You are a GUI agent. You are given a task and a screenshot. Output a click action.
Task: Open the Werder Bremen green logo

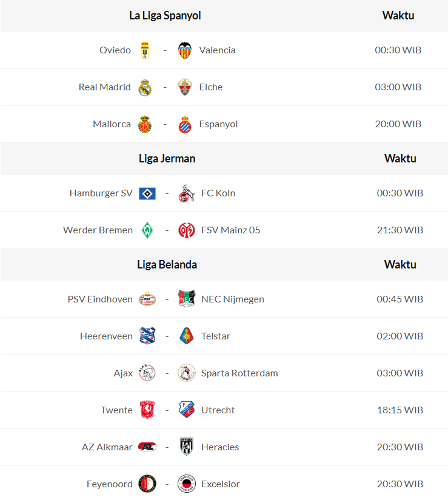click(147, 230)
